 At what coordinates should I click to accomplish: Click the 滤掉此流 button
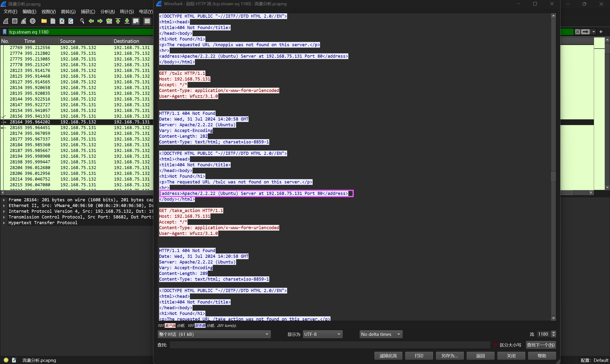point(388,356)
